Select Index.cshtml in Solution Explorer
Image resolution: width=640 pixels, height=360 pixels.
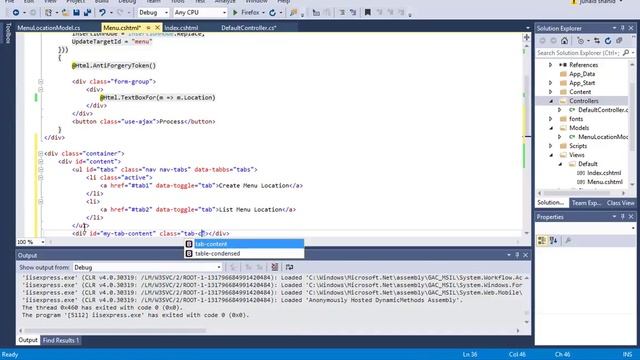click(x=604, y=173)
